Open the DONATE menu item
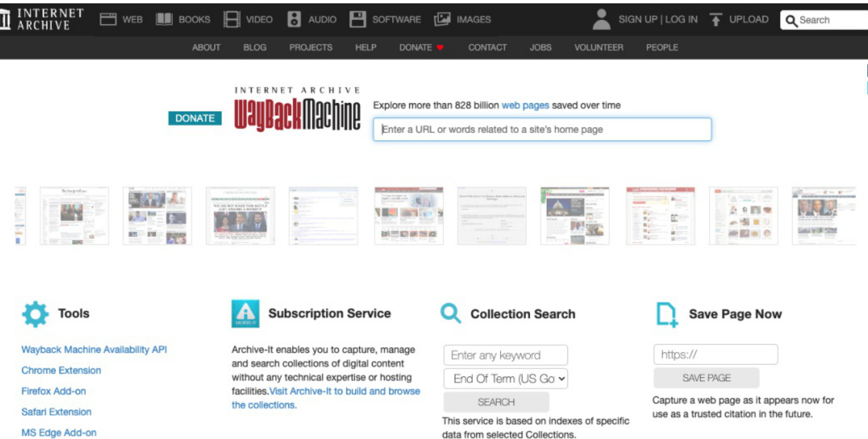The image size is (868, 439). [x=416, y=47]
